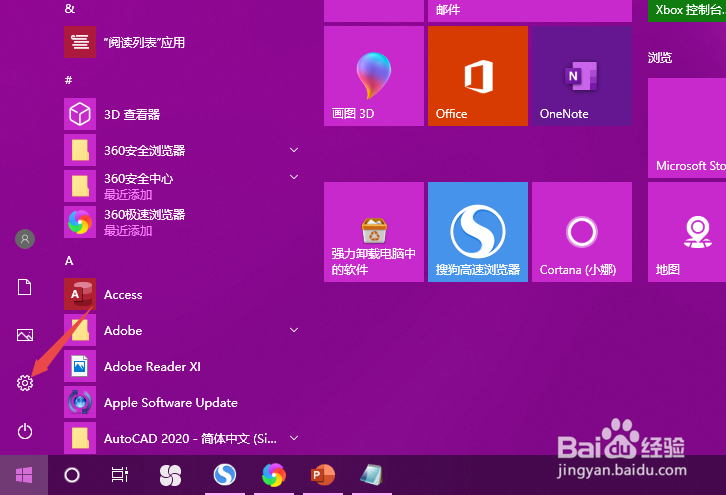Open the notepad app on taskbar
Viewport: 726px width, 495px height.
(371, 475)
